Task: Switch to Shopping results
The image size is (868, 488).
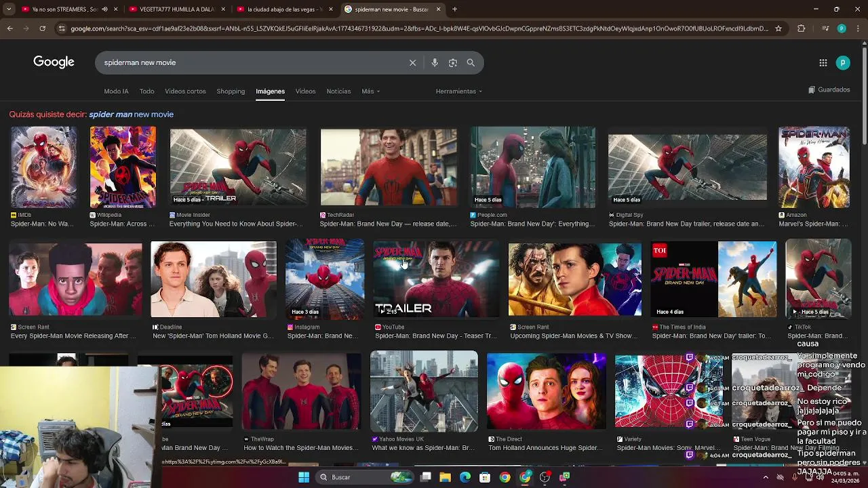Action: [231, 91]
